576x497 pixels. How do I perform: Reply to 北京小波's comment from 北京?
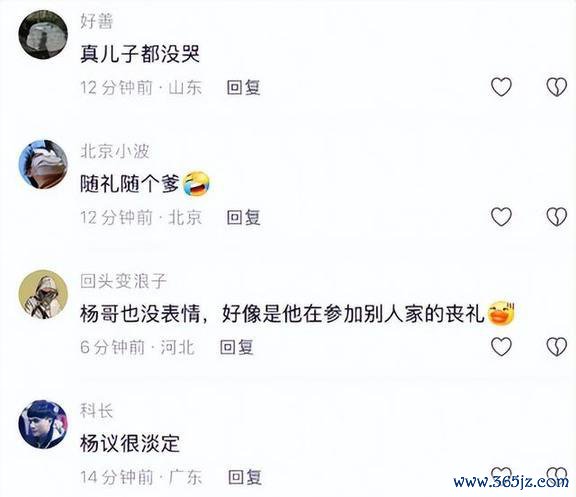click(244, 217)
